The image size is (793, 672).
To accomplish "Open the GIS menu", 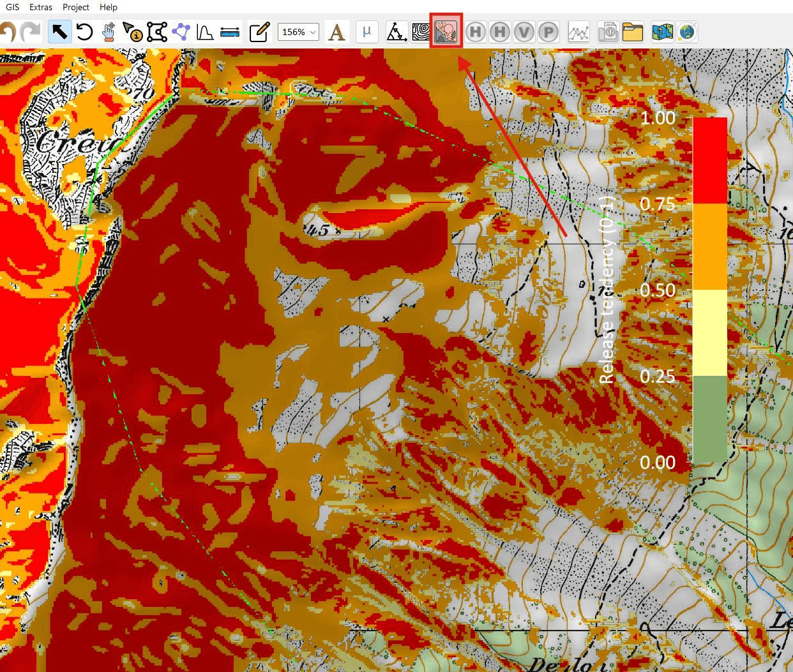I will tap(13, 7).
